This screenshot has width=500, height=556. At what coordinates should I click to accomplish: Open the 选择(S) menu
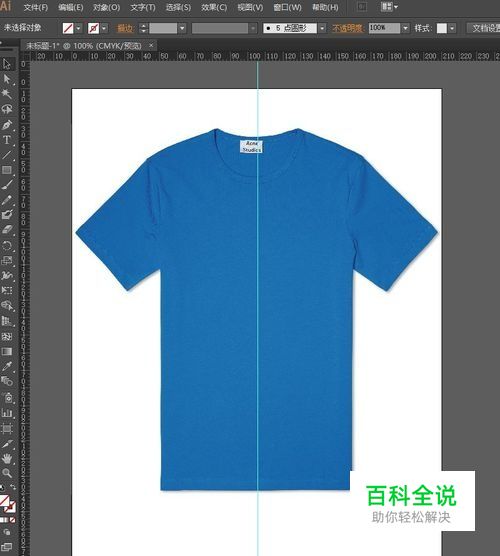(178, 7)
